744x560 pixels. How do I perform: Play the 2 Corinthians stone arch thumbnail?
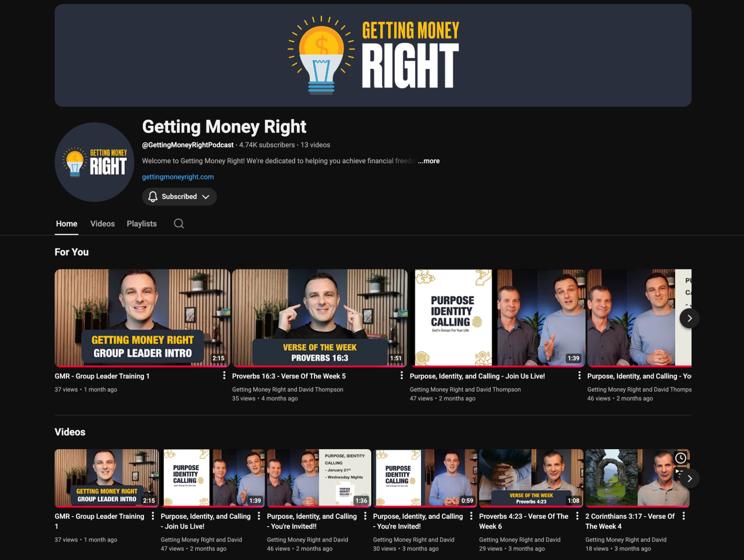[x=637, y=478]
